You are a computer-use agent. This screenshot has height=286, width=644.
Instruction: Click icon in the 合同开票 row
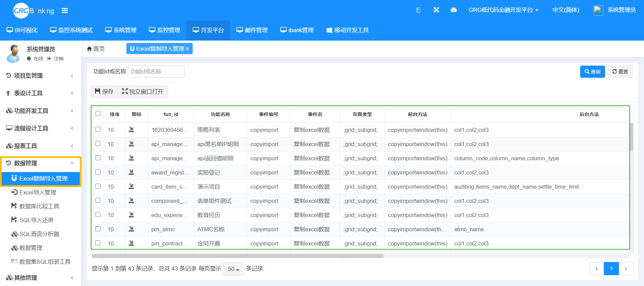(132, 243)
